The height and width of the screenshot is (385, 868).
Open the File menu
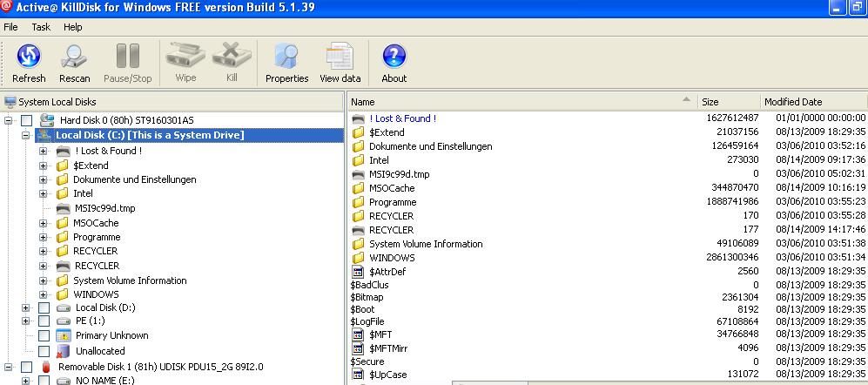point(10,27)
